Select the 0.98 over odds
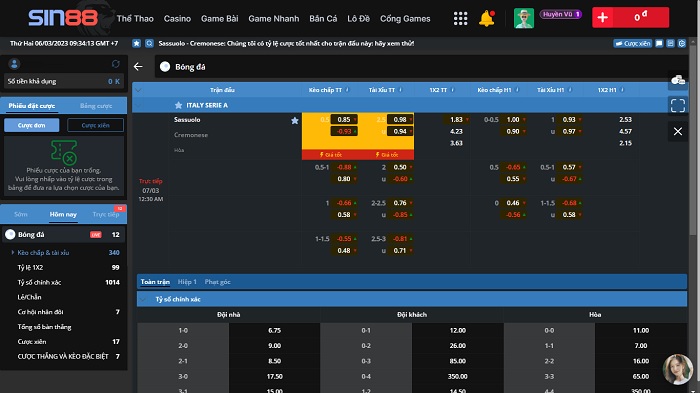This screenshot has width=700, height=393. coord(400,120)
